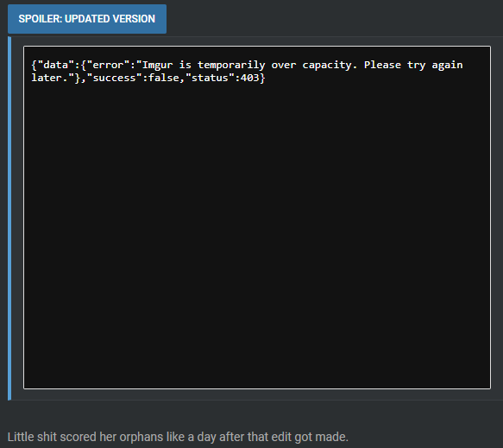Click the "Please try again" text
The height and width of the screenshot is (448, 503).
click(413, 65)
